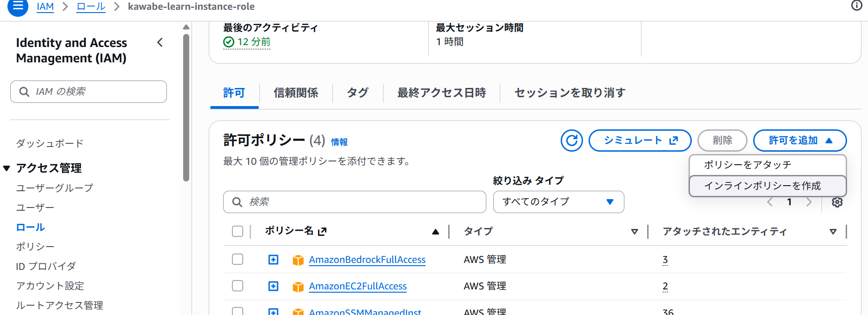The image size is (868, 315).
Task: Check the AmazonBedrockFullAccess row checkbox
Action: [x=238, y=259]
